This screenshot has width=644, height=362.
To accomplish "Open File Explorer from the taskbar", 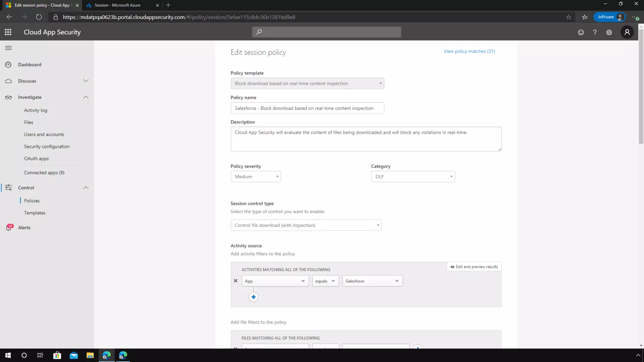I will point(90,355).
